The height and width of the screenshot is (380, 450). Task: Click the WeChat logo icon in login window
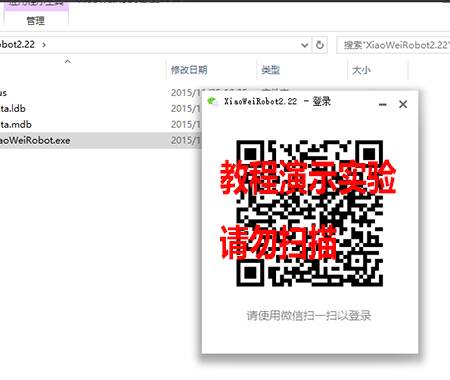(x=212, y=101)
